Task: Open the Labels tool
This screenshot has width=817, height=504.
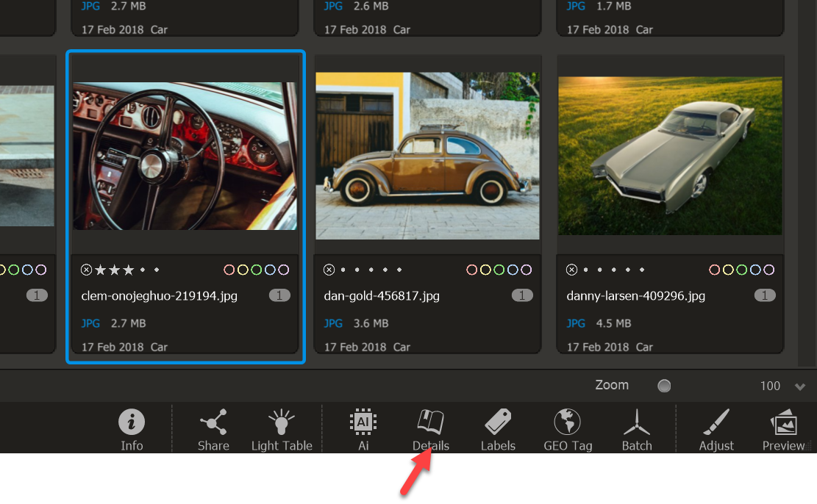Action: coord(498,430)
